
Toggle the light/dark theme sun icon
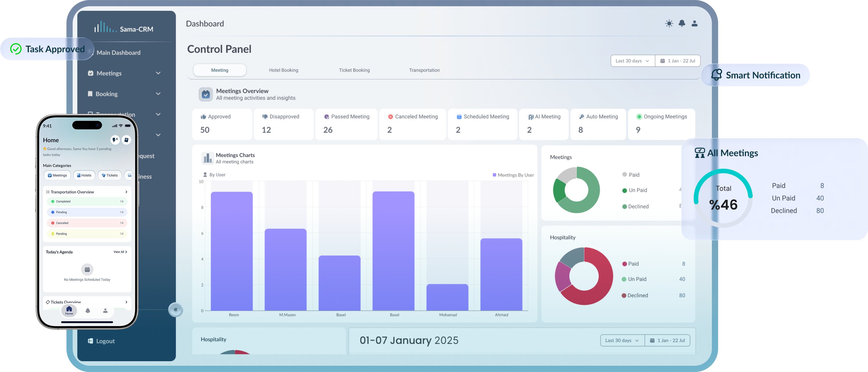coord(669,24)
